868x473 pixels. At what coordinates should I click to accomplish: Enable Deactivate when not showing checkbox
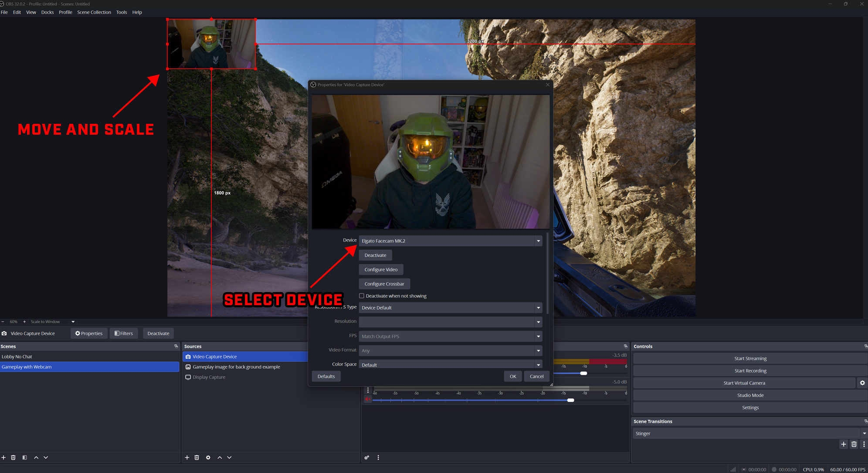362,296
